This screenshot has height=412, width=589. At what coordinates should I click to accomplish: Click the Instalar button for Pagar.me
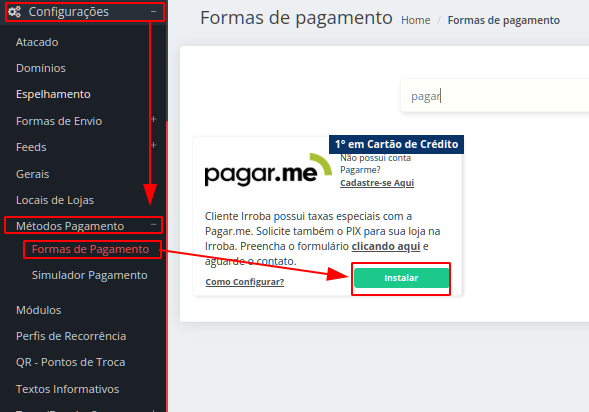coord(401,278)
